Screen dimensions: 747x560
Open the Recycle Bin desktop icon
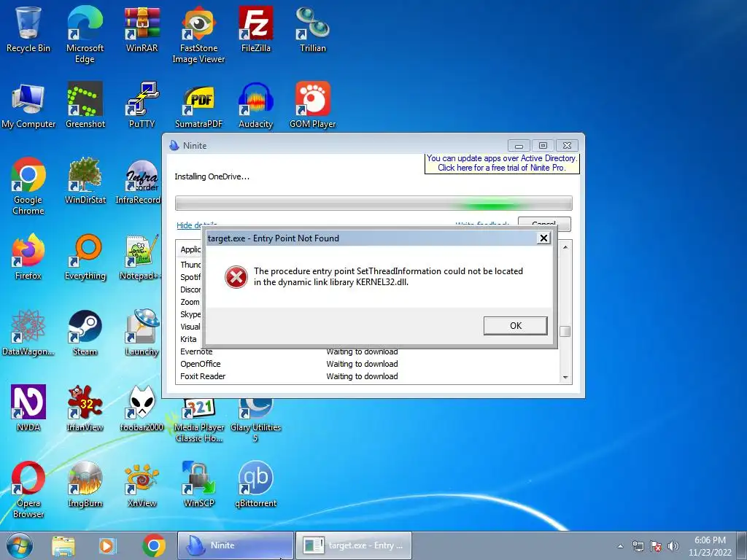[x=28, y=29]
